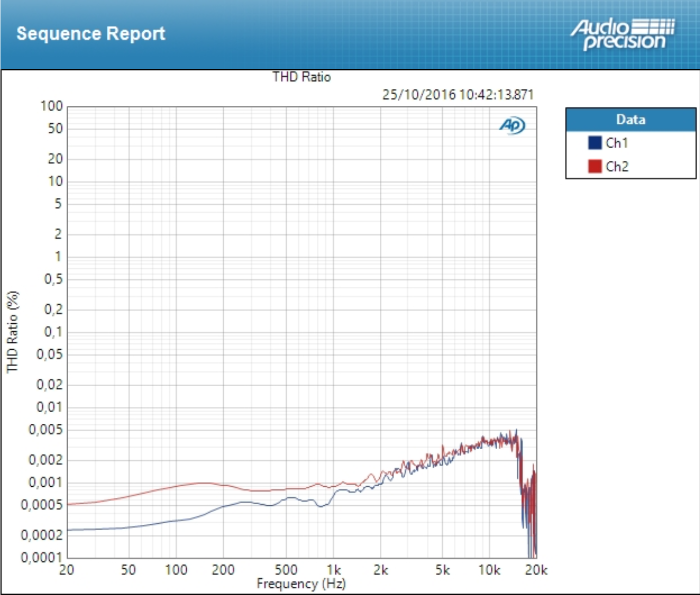Click the 1k tick on frequency axis
The width and height of the screenshot is (700, 595).
pyautogui.click(x=334, y=570)
